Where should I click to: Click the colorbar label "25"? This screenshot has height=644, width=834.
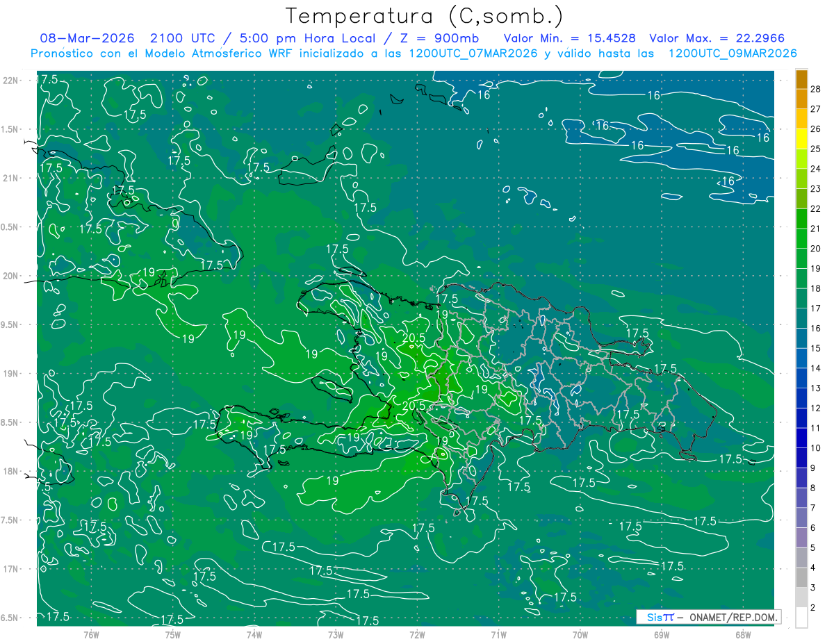(x=816, y=149)
